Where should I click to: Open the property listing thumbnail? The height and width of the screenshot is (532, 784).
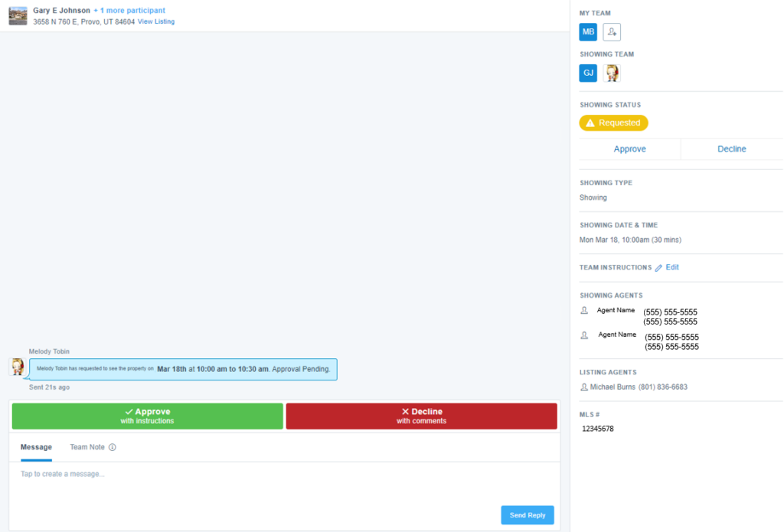(x=18, y=16)
